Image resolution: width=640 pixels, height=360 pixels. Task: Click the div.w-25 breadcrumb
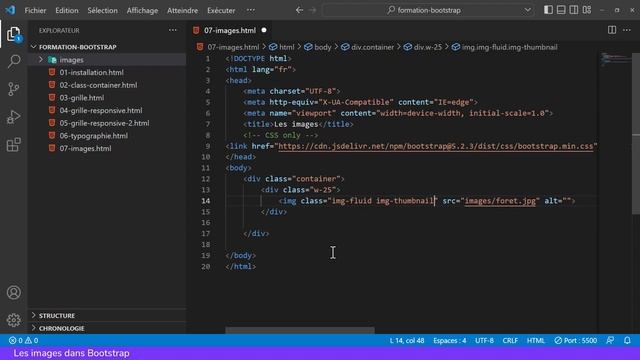pyautogui.click(x=423, y=47)
